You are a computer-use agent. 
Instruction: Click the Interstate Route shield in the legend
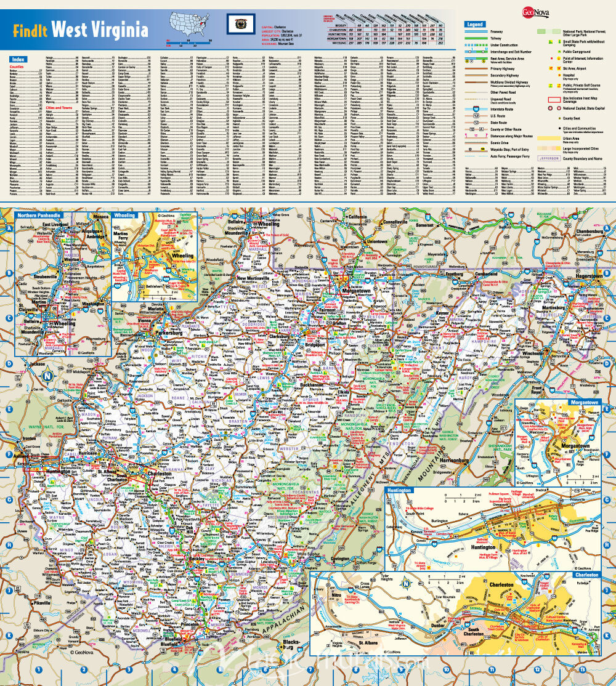click(x=477, y=108)
